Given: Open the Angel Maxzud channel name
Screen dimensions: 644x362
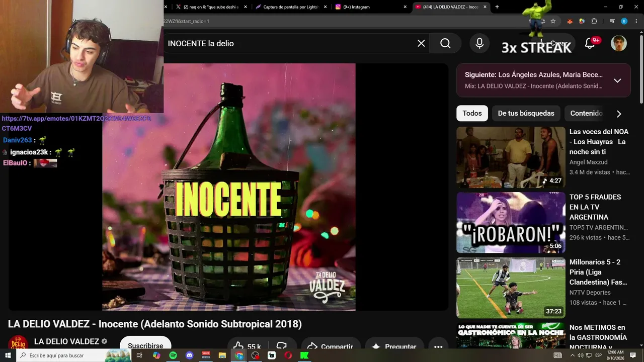Looking at the screenshot, I should [588, 162].
